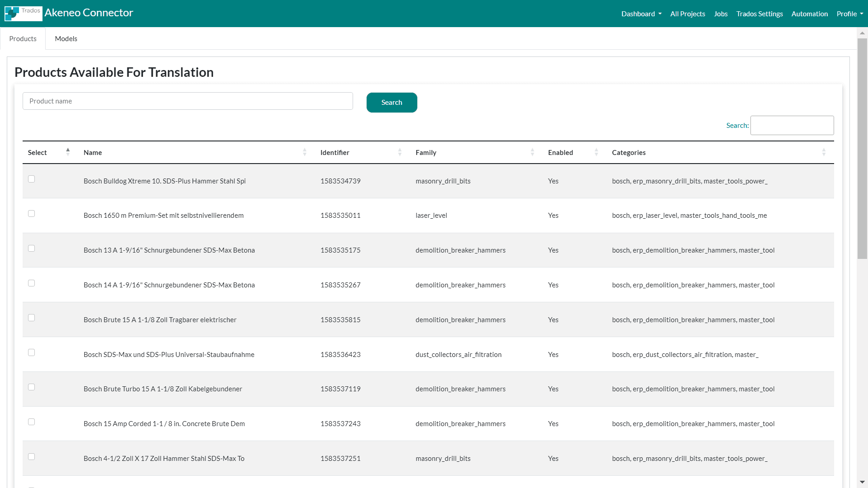Click the page vertical scrollbar thumb
This screenshot has height=488, width=868.
tap(862, 148)
